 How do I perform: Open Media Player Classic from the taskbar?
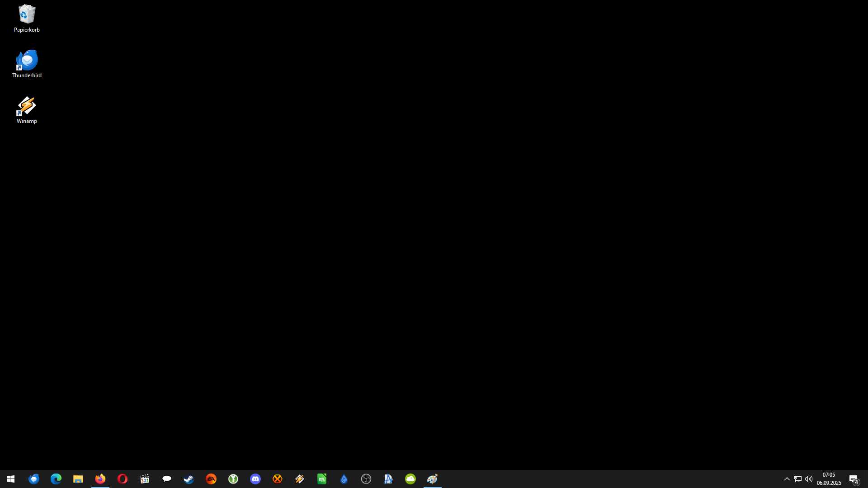(x=145, y=479)
